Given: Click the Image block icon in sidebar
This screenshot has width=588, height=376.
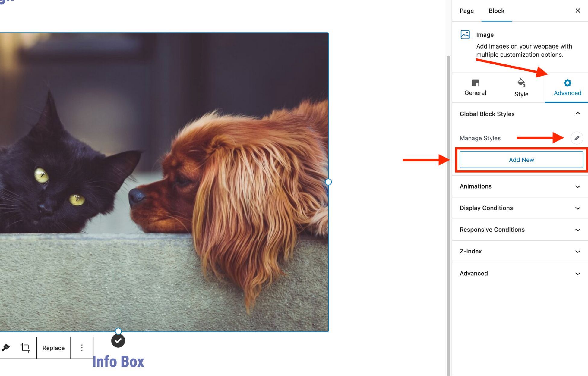Looking at the screenshot, I should [x=465, y=34].
